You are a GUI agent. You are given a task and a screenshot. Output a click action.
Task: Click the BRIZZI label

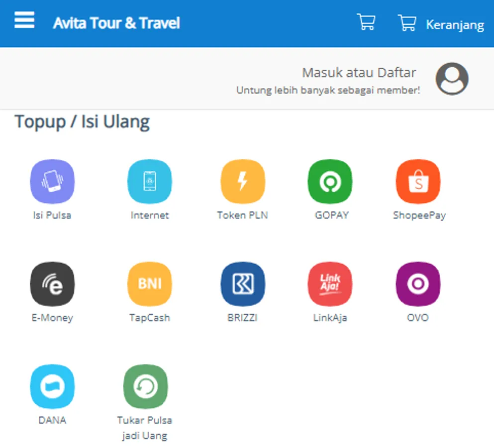[x=243, y=318]
